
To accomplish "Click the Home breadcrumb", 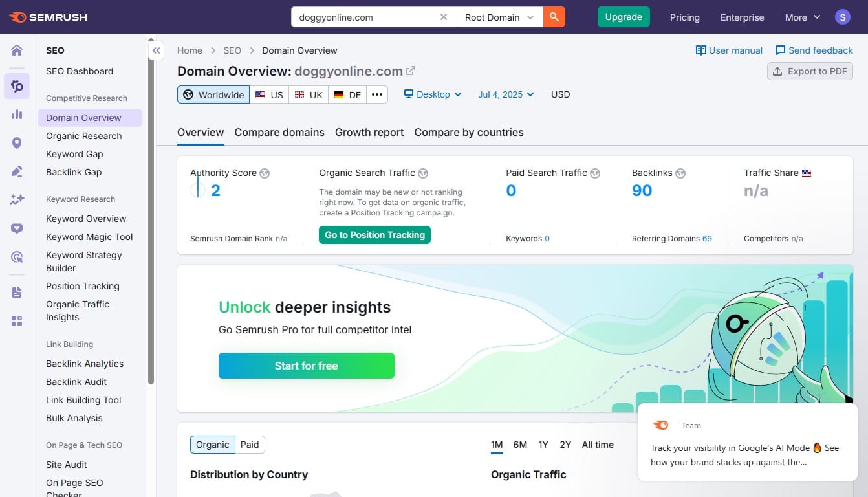I will pos(190,50).
